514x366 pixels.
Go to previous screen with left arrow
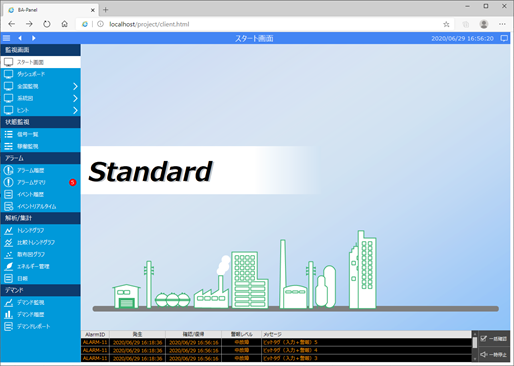click(x=20, y=38)
